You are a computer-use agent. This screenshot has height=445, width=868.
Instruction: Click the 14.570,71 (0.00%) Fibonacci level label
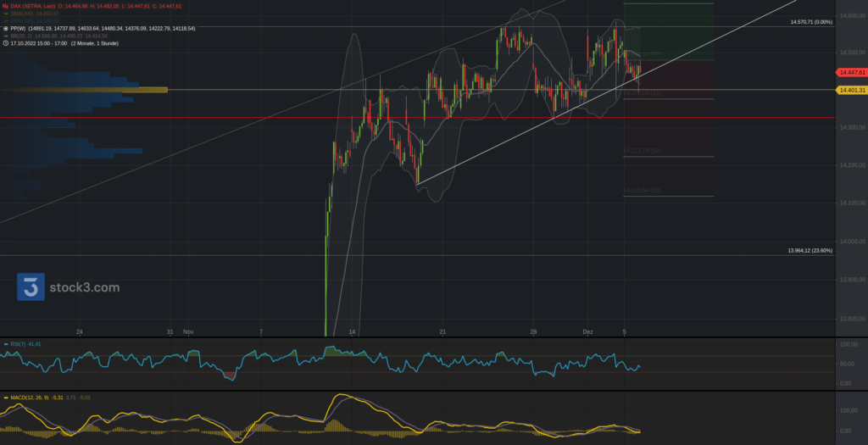810,22
